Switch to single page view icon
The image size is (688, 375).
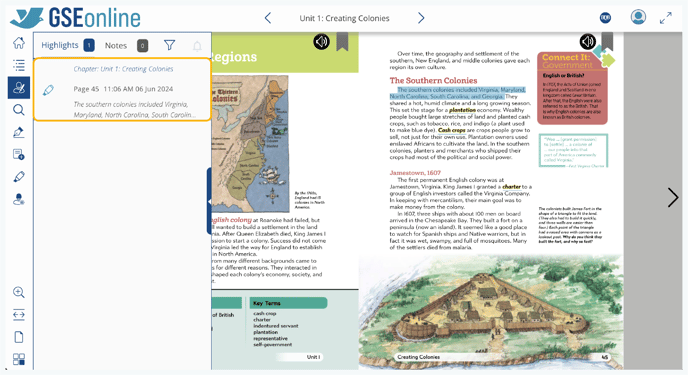[x=19, y=337]
